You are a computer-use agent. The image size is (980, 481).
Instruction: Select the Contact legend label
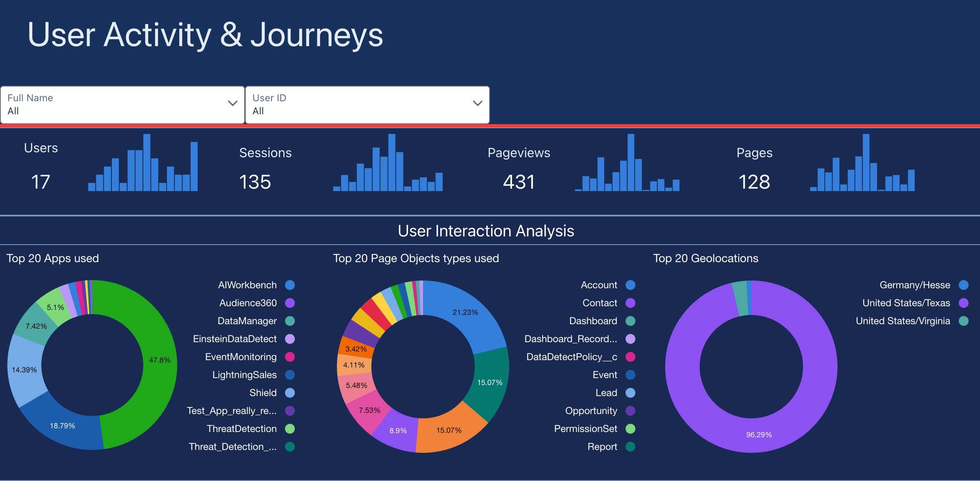[x=600, y=303]
